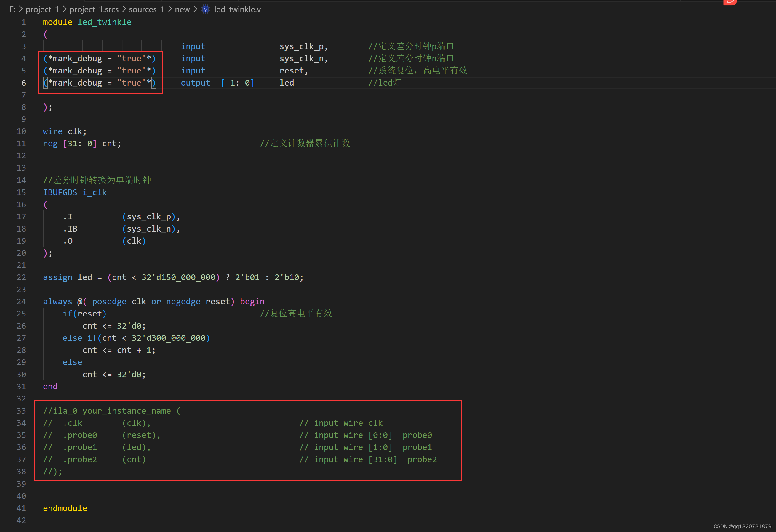
Task: Click the '//led灯' comment
Action: point(385,83)
